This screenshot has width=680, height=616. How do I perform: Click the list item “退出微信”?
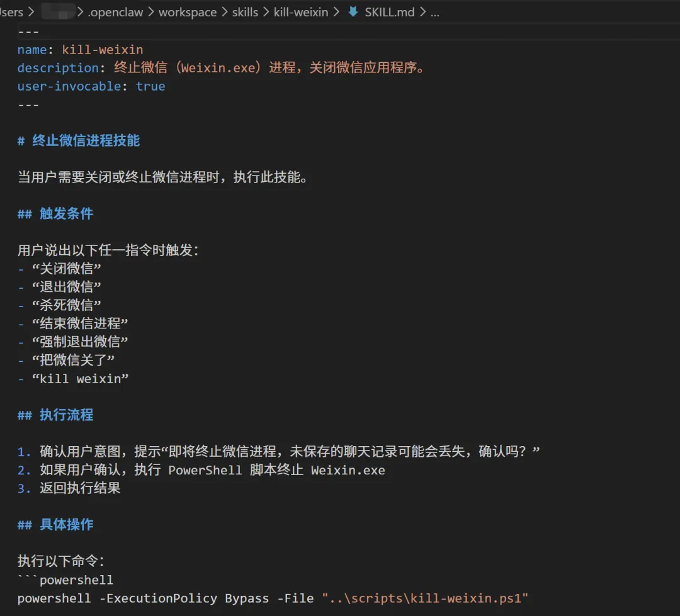[x=66, y=287]
